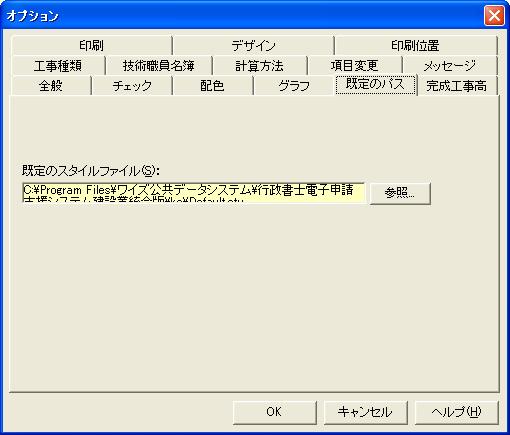The image size is (510, 435).
Task: Select the 全般 tab
Action: tap(51, 86)
